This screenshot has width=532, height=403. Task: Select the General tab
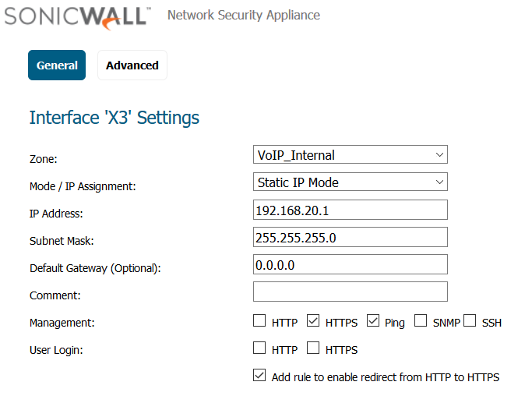pos(57,65)
